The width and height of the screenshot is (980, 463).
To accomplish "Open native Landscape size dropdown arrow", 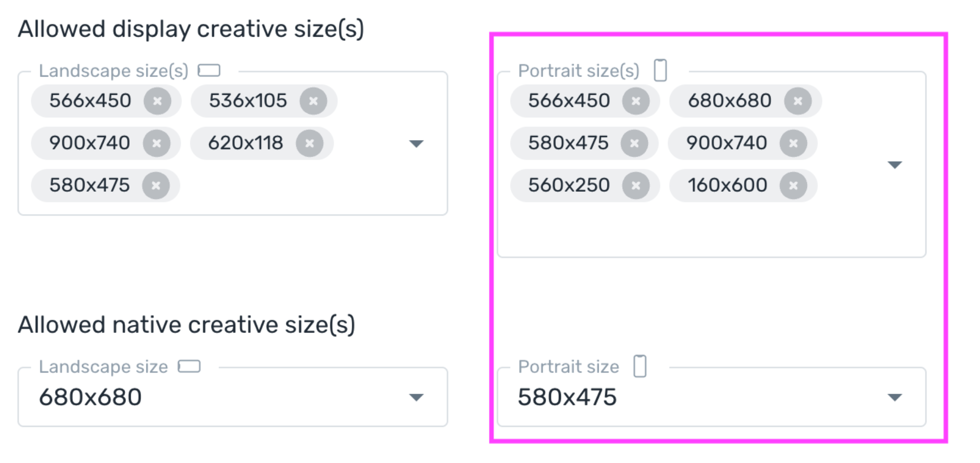I will [x=416, y=397].
